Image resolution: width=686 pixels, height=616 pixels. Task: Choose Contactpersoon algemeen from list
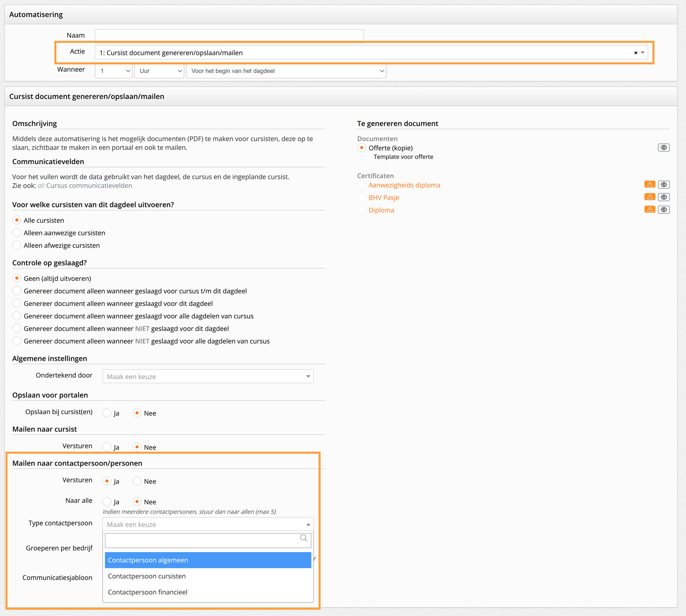pos(208,560)
